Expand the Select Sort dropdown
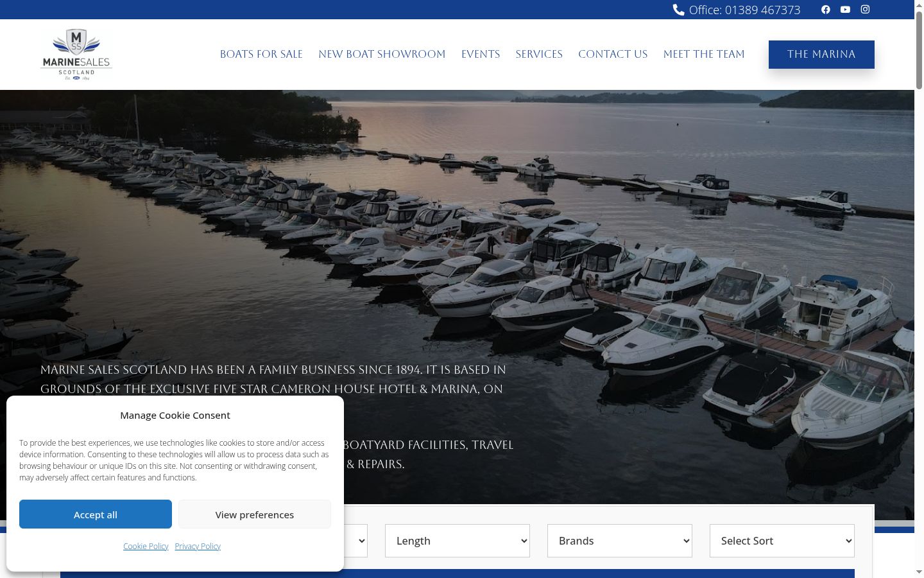The width and height of the screenshot is (924, 578). pyautogui.click(x=782, y=541)
